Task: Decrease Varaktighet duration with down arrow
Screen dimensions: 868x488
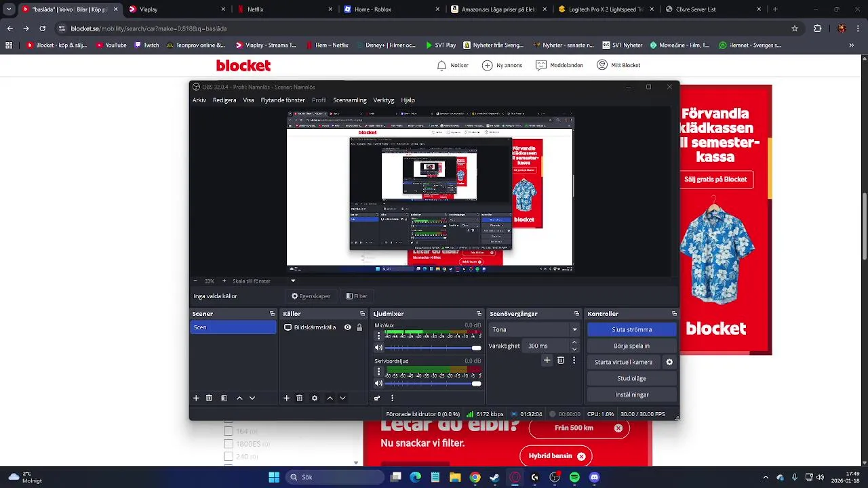Action: coord(574,349)
